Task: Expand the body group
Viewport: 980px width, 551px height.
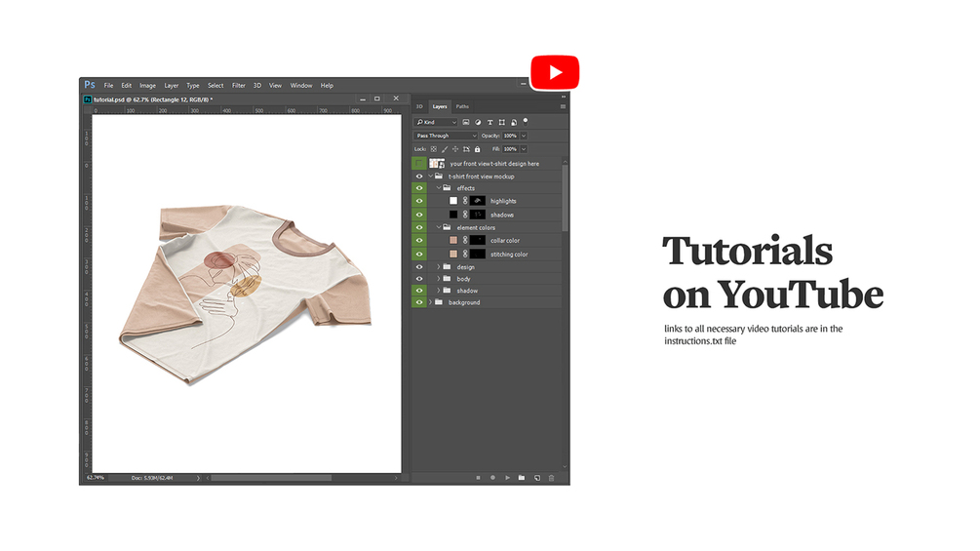Action: point(438,279)
